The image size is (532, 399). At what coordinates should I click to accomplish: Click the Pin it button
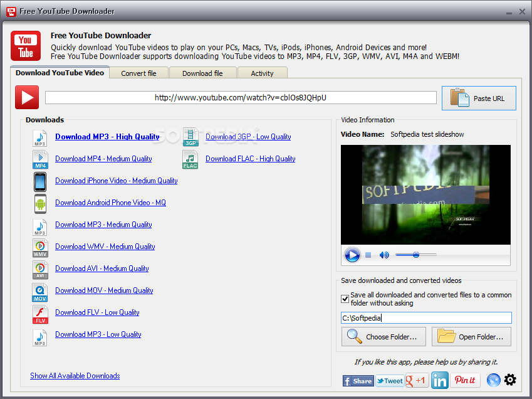465,380
